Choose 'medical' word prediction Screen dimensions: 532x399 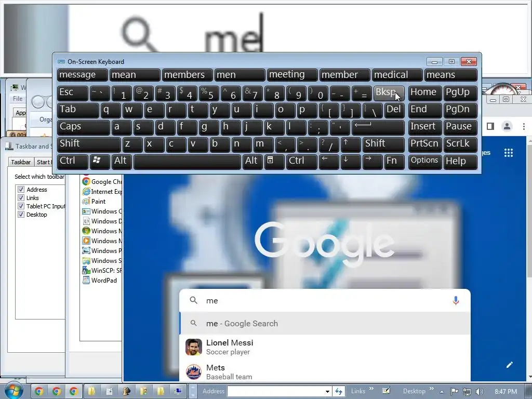(x=397, y=75)
